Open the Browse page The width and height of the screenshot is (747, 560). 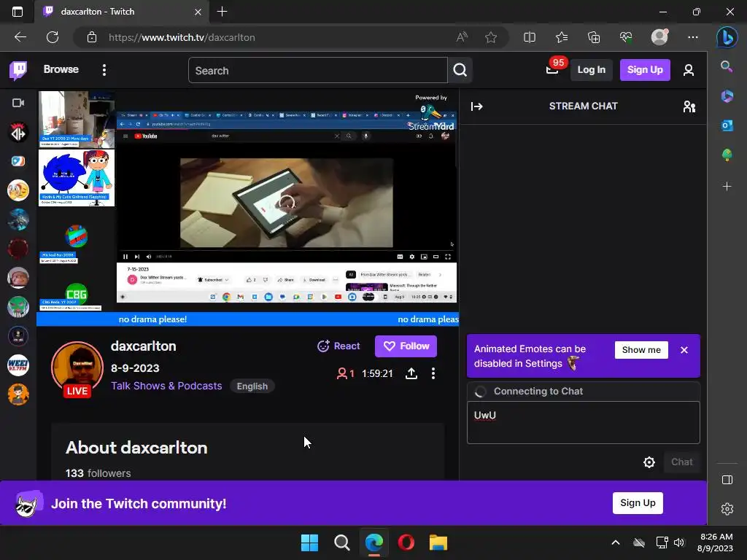(x=61, y=69)
